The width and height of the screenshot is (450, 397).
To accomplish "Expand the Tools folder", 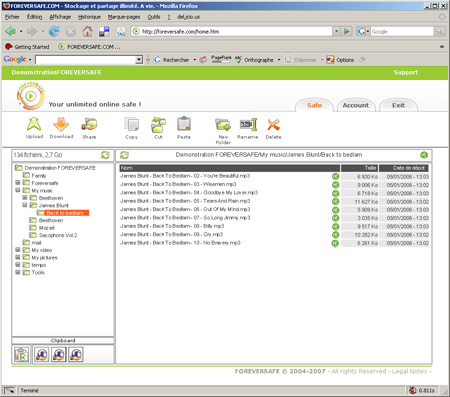I will (x=18, y=272).
